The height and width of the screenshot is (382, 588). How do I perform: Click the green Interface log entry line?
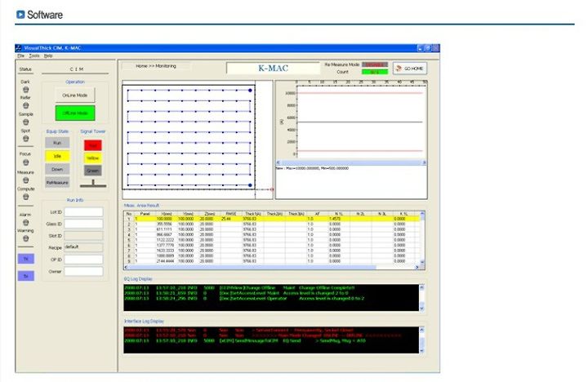[x=245, y=340]
